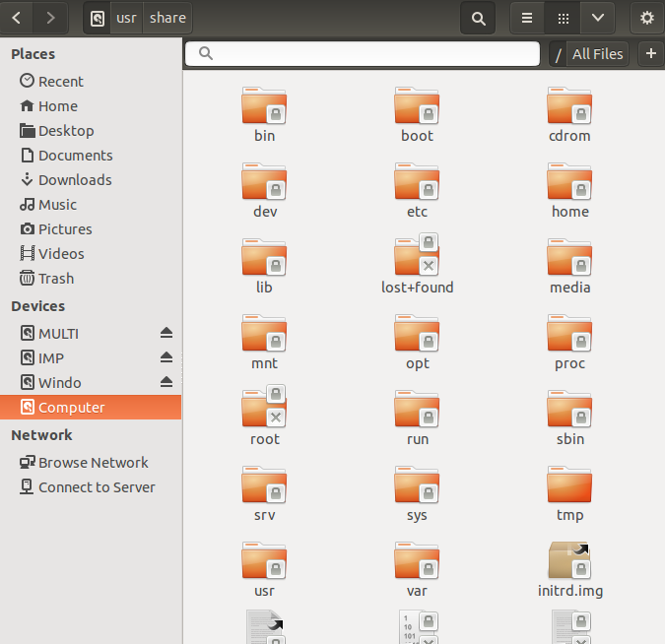The width and height of the screenshot is (665, 644).
Task: Select the boot folder
Action: [x=417, y=114]
